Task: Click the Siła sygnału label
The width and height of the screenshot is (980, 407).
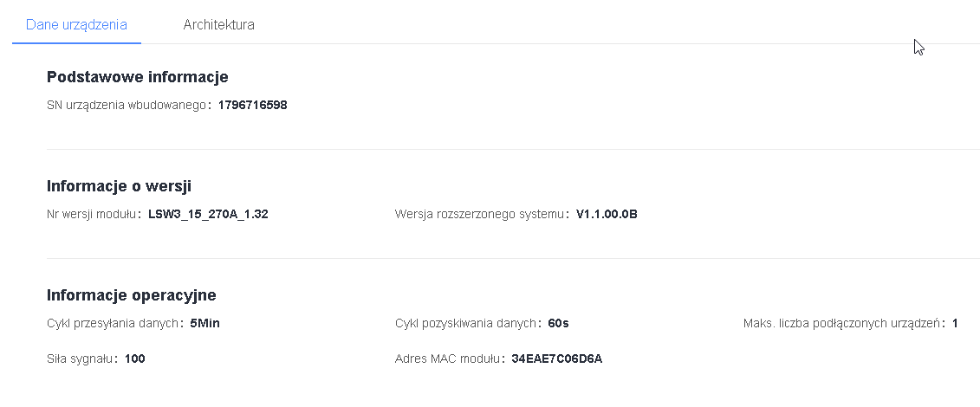Action: pos(81,359)
